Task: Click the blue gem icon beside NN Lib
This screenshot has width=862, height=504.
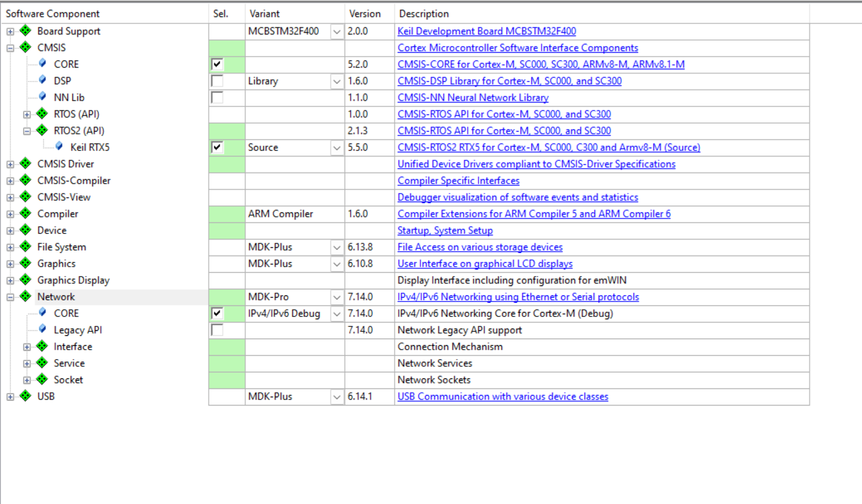Action: click(x=43, y=97)
